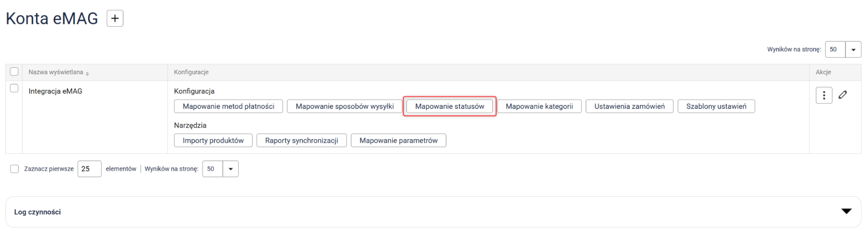
Task: Sort by Nazwa wyświetlana column arrow
Action: (x=87, y=73)
